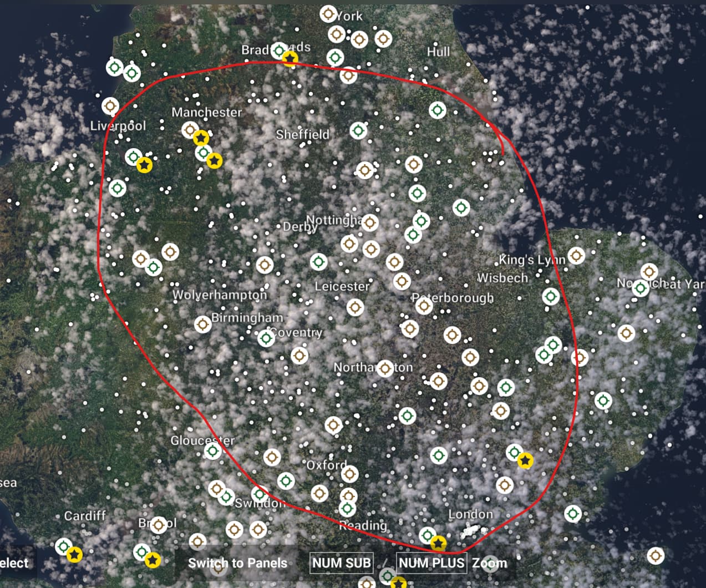Click the Wisbech town label
The image size is (706, 588).
click(502, 277)
